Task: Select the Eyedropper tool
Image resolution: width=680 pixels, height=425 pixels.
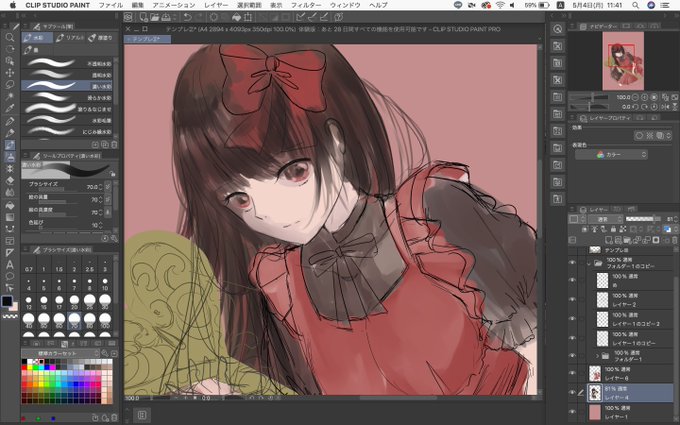Action: pyautogui.click(x=10, y=108)
